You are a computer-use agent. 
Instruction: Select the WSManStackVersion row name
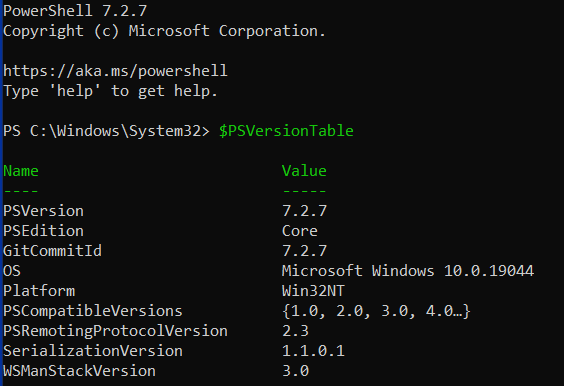(x=79, y=371)
